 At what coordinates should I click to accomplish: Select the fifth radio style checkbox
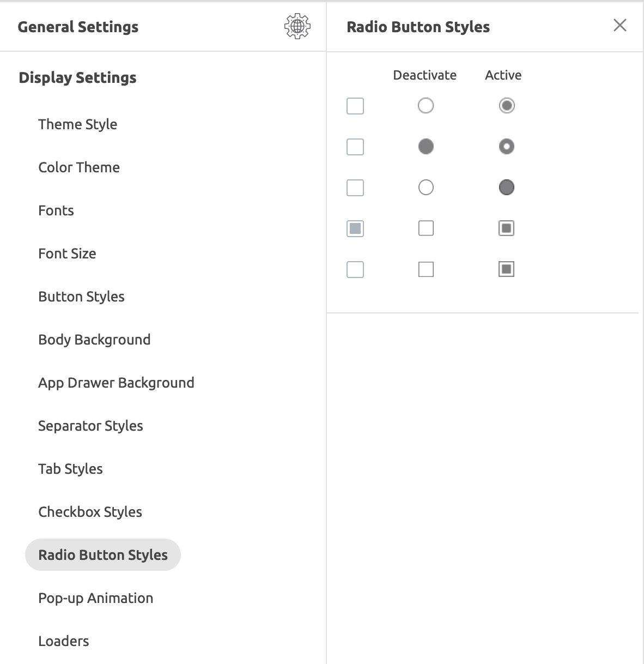(x=355, y=269)
